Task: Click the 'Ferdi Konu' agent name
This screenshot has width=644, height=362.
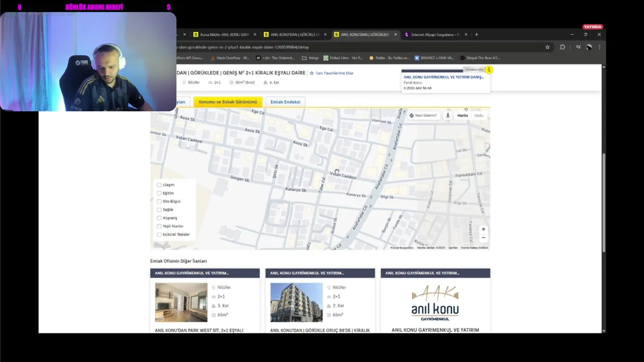Action: click(413, 82)
